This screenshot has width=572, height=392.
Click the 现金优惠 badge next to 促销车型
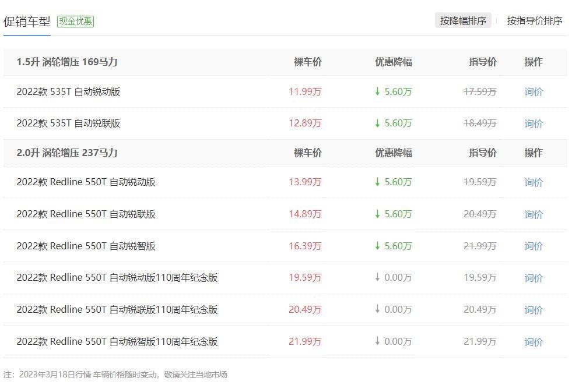[75, 22]
